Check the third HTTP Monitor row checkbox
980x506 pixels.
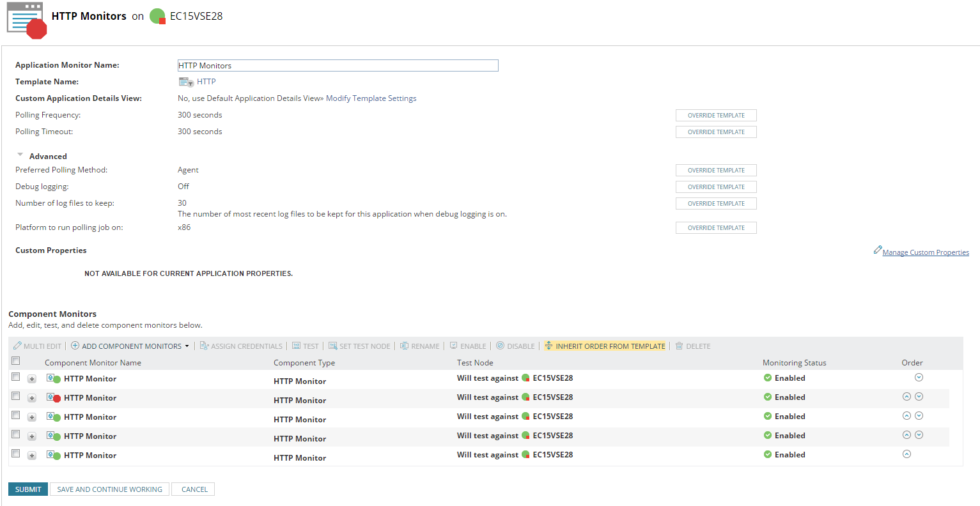pyautogui.click(x=16, y=415)
